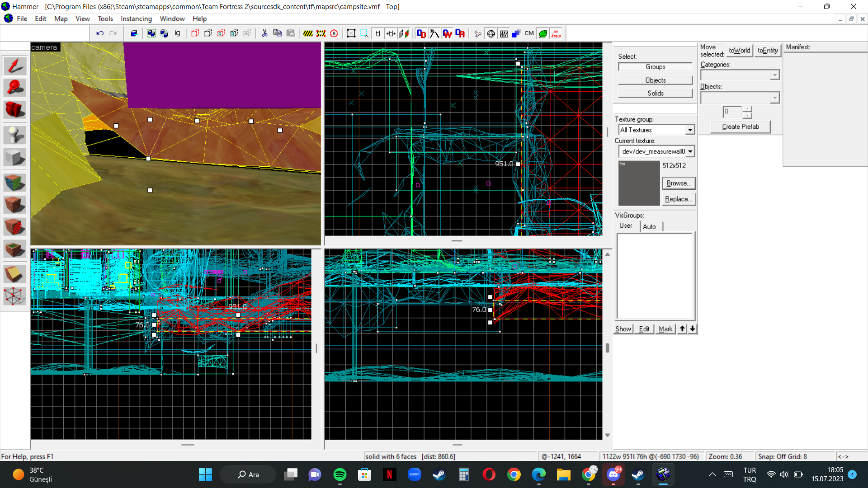The height and width of the screenshot is (488, 868).
Task: Click the green leaf toolbar icon
Action: coord(543,33)
